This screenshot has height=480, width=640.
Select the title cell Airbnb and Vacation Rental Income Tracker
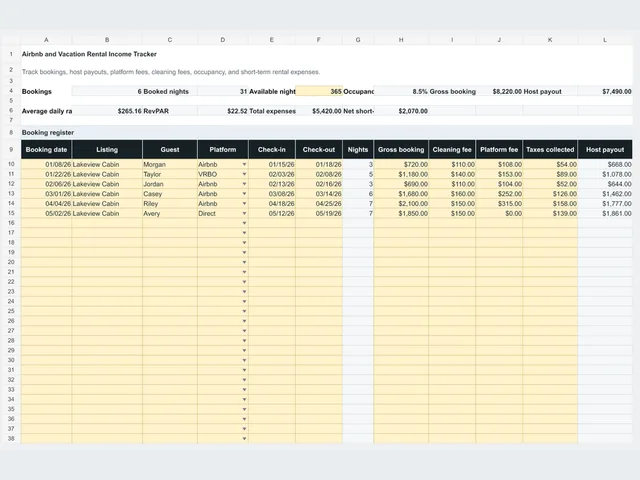pyautogui.click(x=89, y=54)
